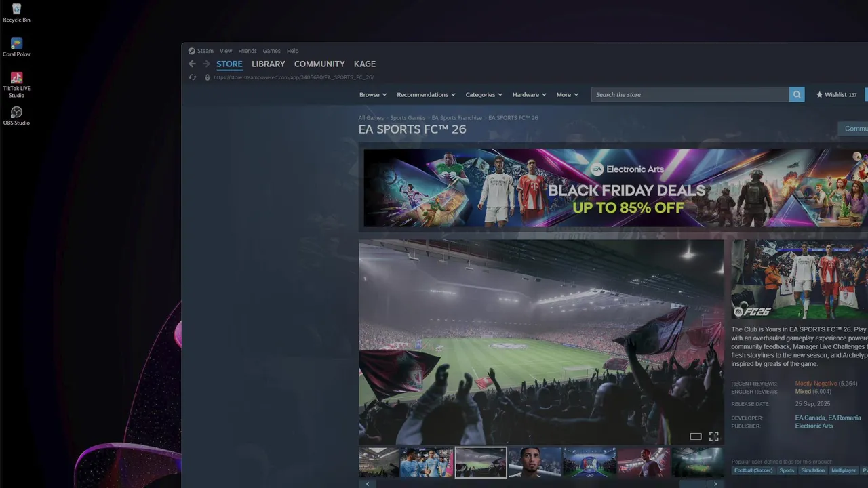Open the Games menu
Screen dimensions: 868x488
[x=271, y=51]
